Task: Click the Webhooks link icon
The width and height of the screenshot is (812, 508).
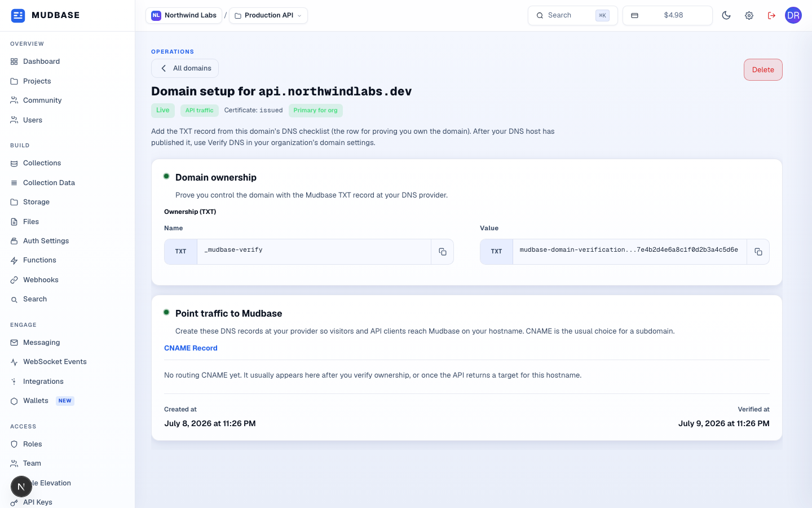Action: click(14, 280)
